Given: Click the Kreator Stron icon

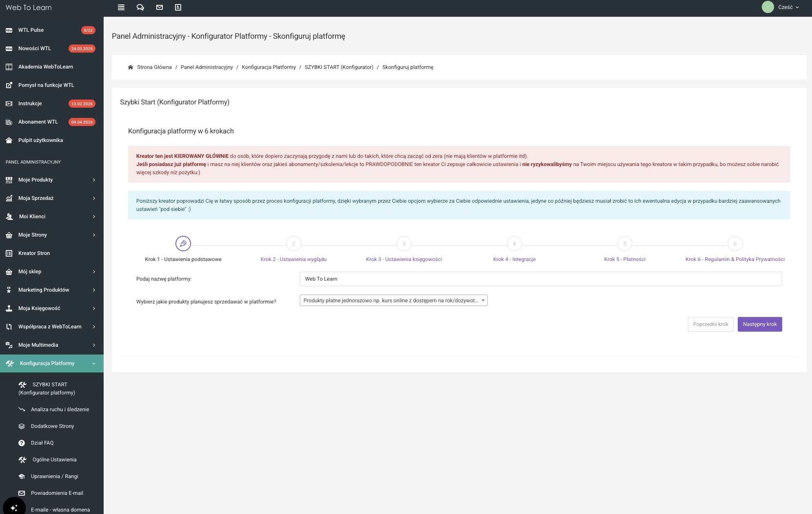Looking at the screenshot, I should coord(9,253).
